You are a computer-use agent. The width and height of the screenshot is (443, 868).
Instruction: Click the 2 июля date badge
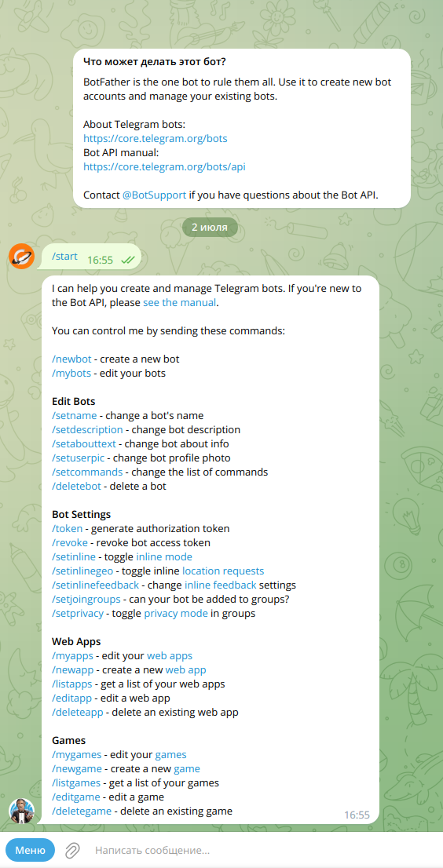[x=210, y=227]
